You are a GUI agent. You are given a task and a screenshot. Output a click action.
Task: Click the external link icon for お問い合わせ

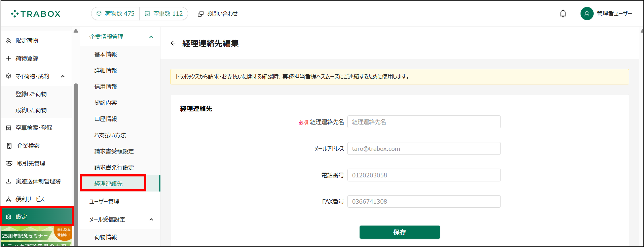200,14
